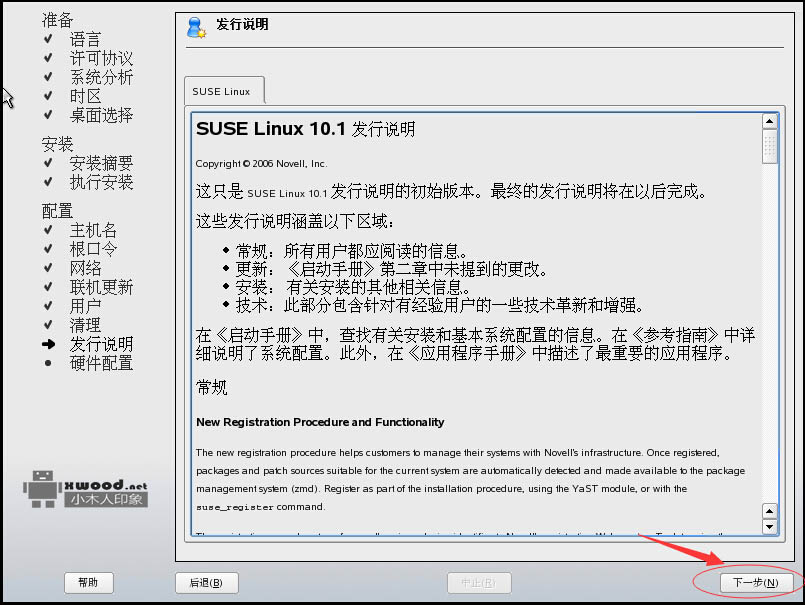Viewport: 805px width, 605px height.
Task: Open the 帮助 dialog
Action: click(88, 582)
